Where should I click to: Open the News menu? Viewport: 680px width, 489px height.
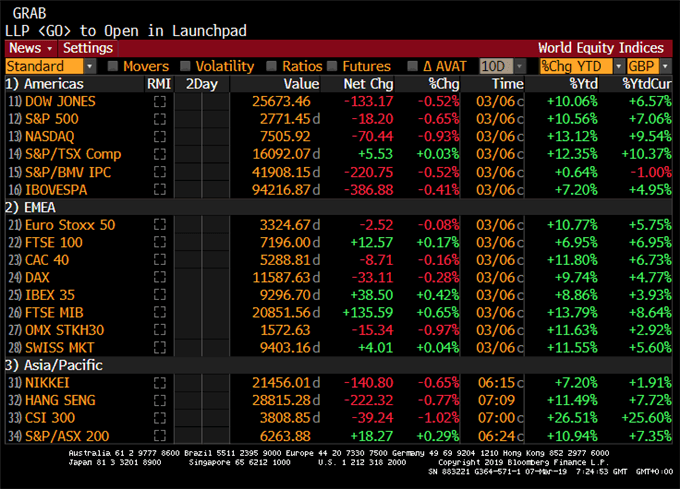tap(31, 48)
